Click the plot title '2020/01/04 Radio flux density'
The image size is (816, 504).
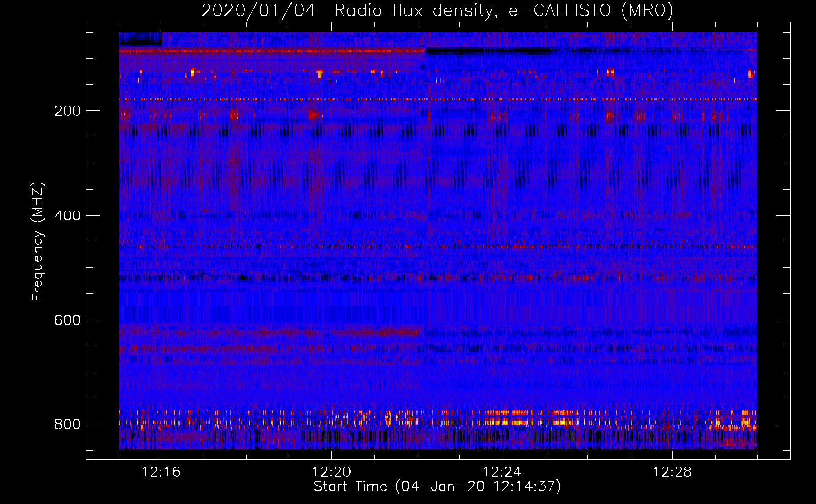pyautogui.click(x=437, y=11)
